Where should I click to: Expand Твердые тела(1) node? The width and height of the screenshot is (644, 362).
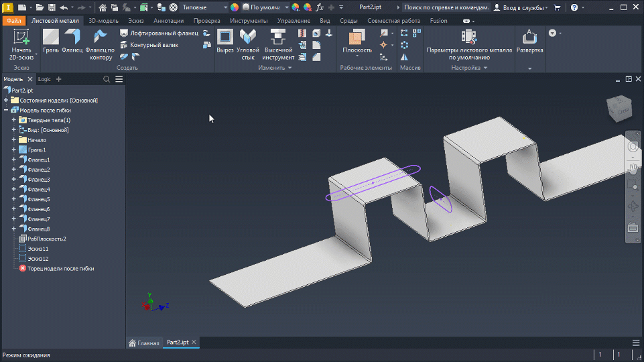(14, 120)
